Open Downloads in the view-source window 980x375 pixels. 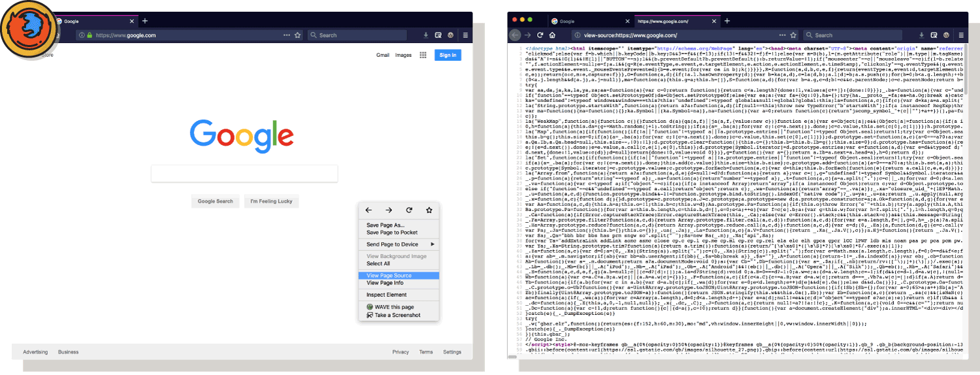click(922, 35)
